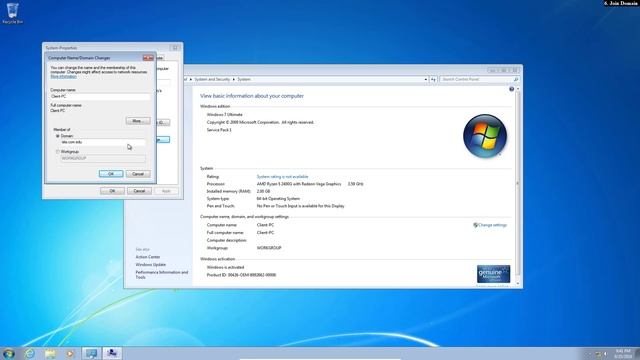Launch Windows Media Player from the taskbar
Image resolution: width=640 pixels, height=360 pixels.
click(x=70, y=353)
